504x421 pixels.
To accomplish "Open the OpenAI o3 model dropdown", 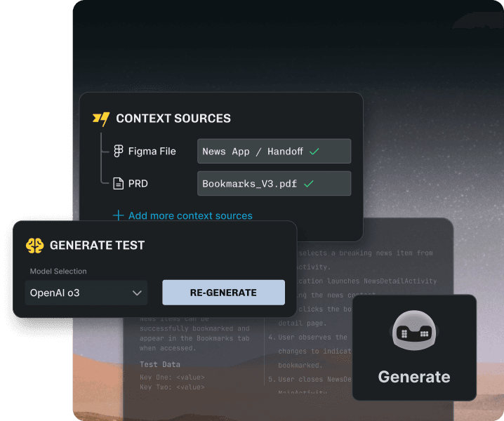I will 86,293.
